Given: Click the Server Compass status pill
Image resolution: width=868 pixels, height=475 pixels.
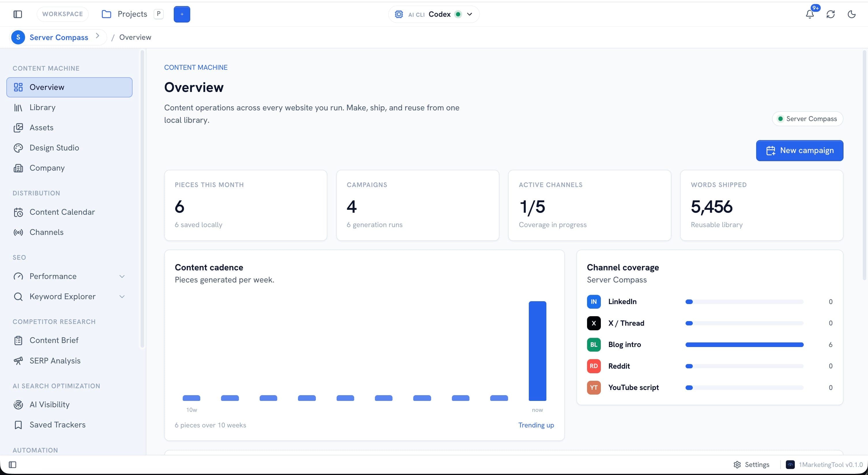Looking at the screenshot, I should pyautogui.click(x=807, y=119).
